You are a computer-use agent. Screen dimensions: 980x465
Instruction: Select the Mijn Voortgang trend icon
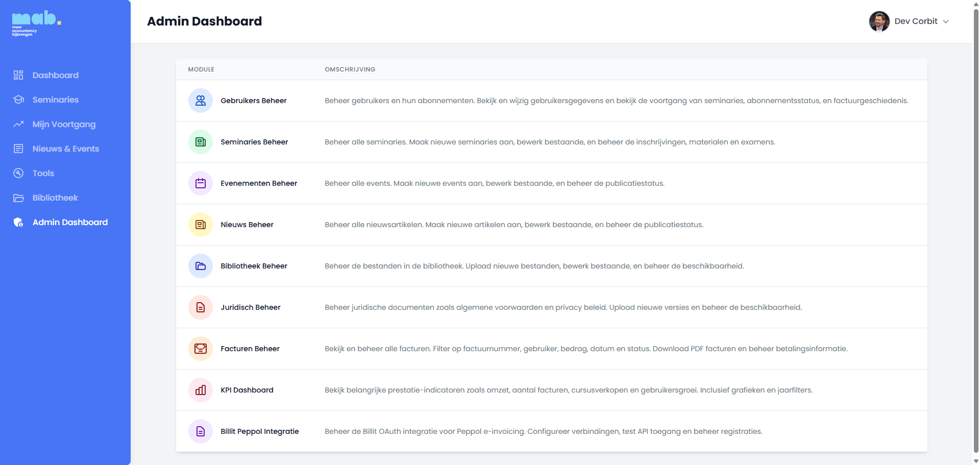click(18, 124)
